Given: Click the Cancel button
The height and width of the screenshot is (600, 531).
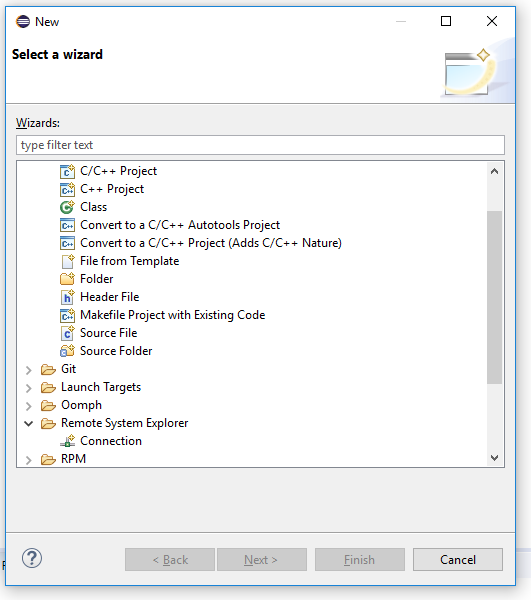Looking at the screenshot, I should 458,559.
